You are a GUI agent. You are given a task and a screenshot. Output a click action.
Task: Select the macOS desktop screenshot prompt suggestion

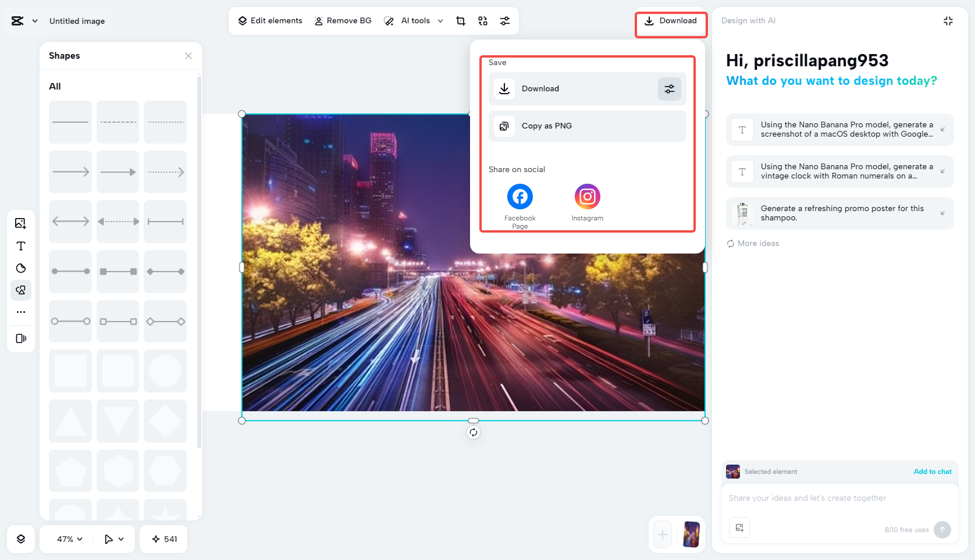pyautogui.click(x=840, y=130)
